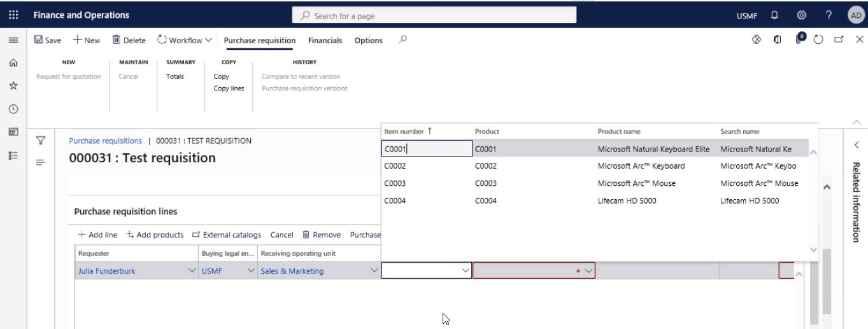Open in Office icon in top bar
This screenshot has width=868, height=329.
778,39
